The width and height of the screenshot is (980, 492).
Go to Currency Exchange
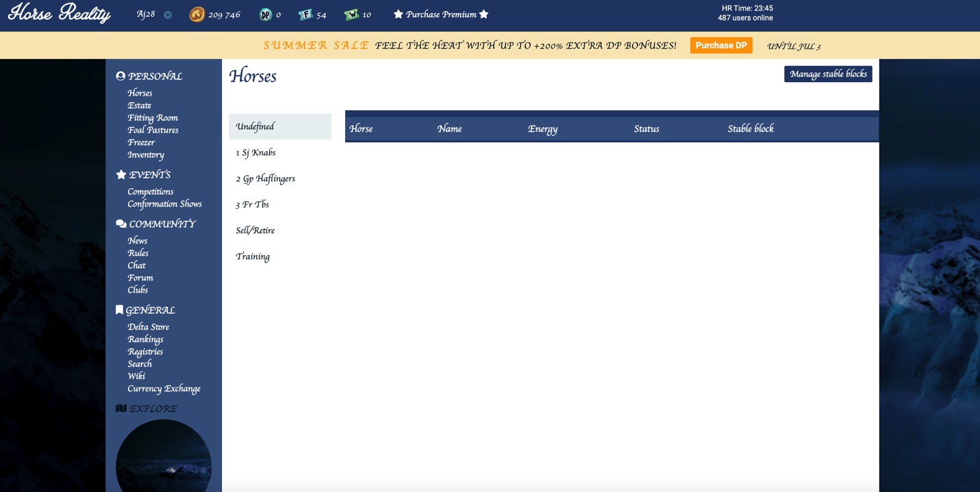pyautogui.click(x=164, y=389)
